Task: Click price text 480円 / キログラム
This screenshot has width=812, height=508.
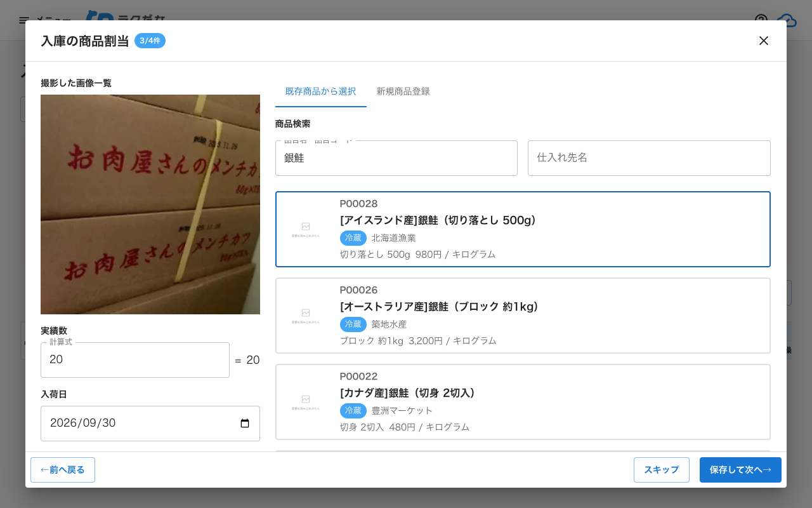Action: point(429,427)
